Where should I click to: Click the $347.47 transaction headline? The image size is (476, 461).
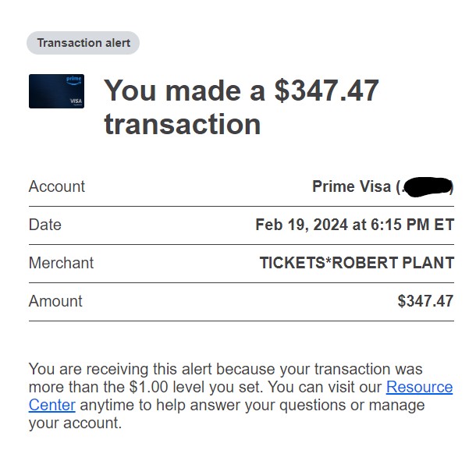[x=241, y=107]
